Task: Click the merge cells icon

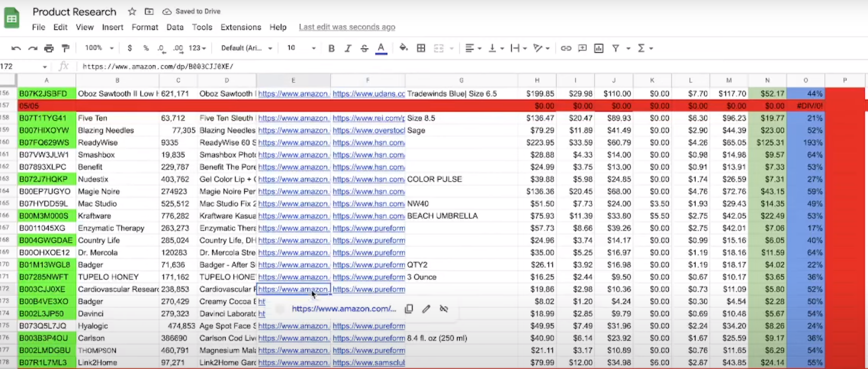Action: (438, 48)
